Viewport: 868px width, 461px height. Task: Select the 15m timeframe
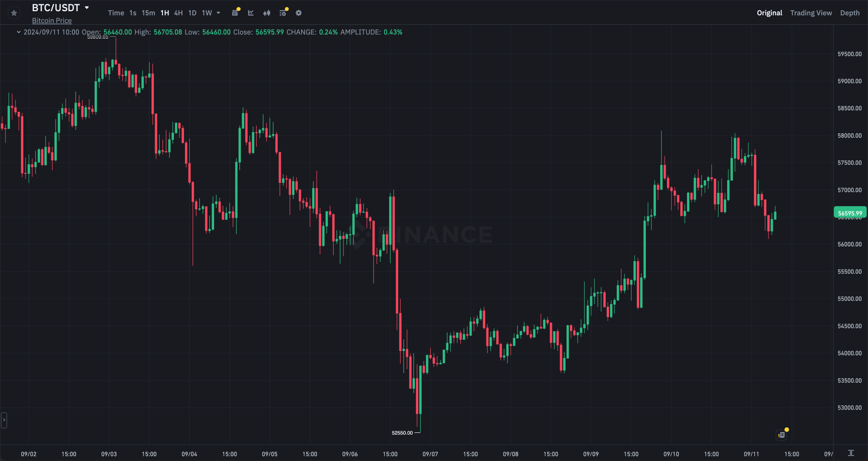point(148,13)
